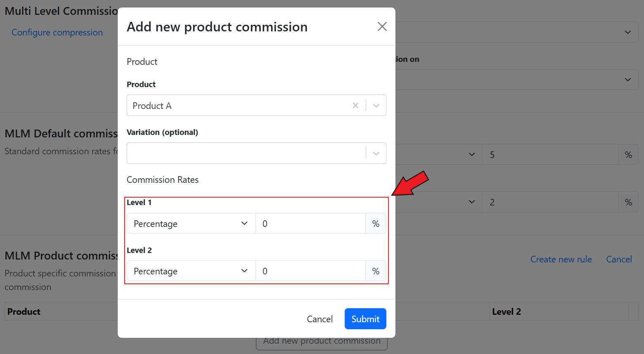Click the Product A selection field
The image size is (644, 354).
coord(239,106)
